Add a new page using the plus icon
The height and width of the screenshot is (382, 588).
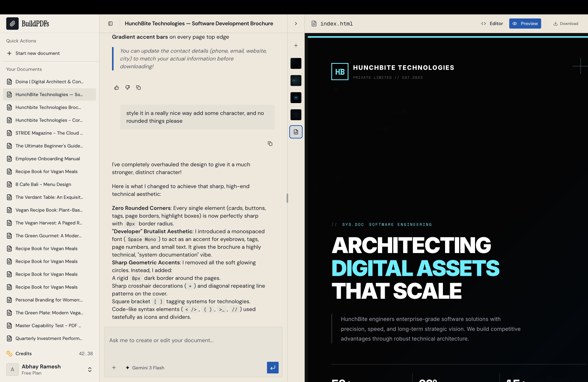pos(296,45)
